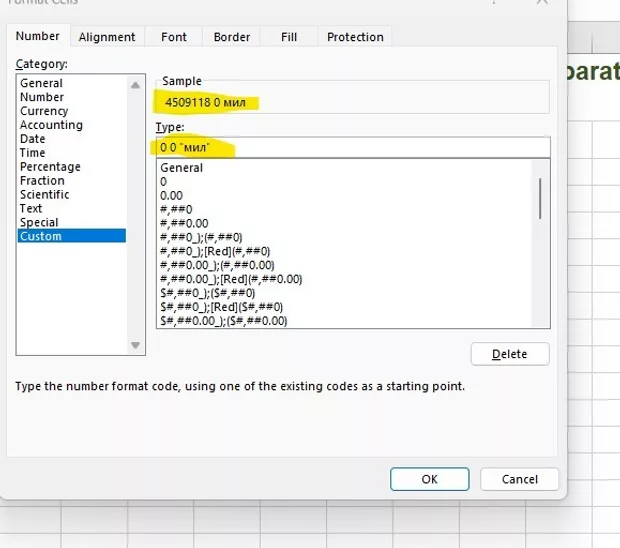Select the Scientific category
The image size is (620, 548).
coord(45,195)
